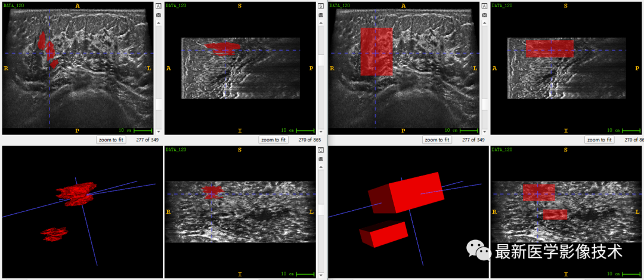This screenshot has height=280, width=644.
Task: Click the lower red rectangle in the right coronal view
Action: (x=555, y=214)
